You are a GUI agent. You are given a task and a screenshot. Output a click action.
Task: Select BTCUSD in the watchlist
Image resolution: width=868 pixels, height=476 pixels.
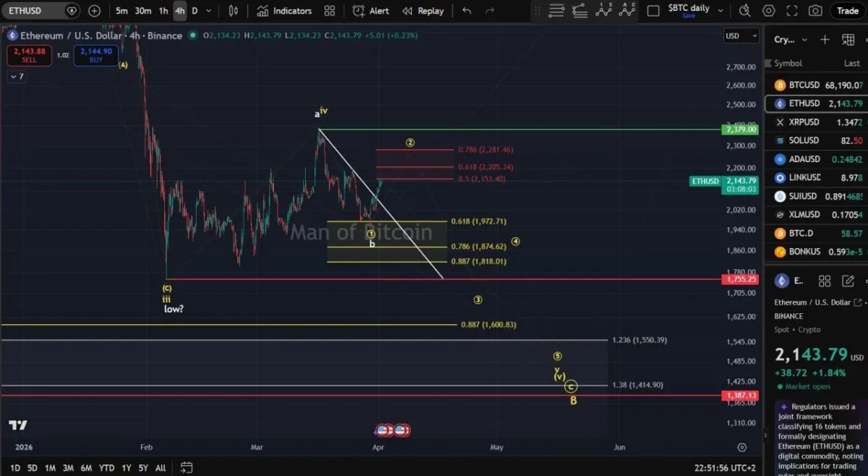click(805, 85)
